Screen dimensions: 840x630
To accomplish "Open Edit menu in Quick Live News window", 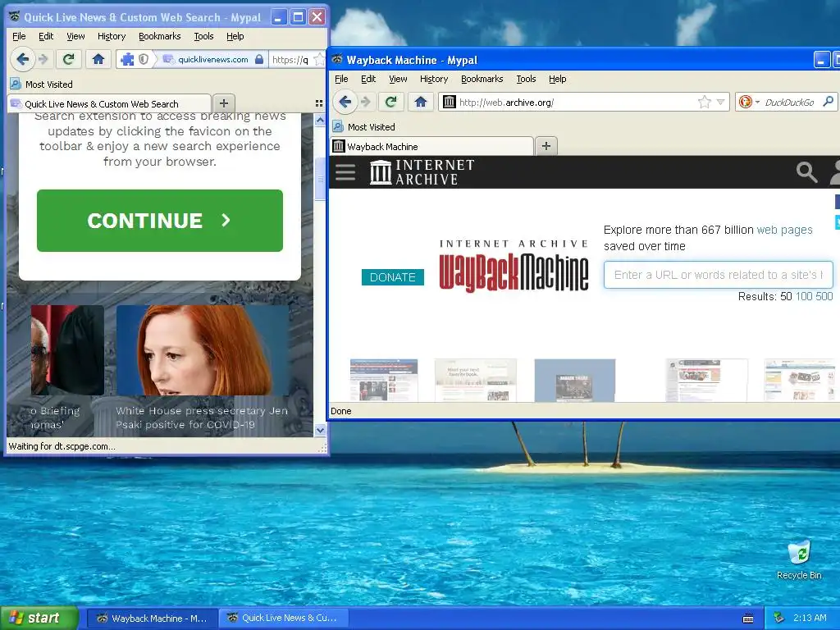I will pyautogui.click(x=46, y=36).
